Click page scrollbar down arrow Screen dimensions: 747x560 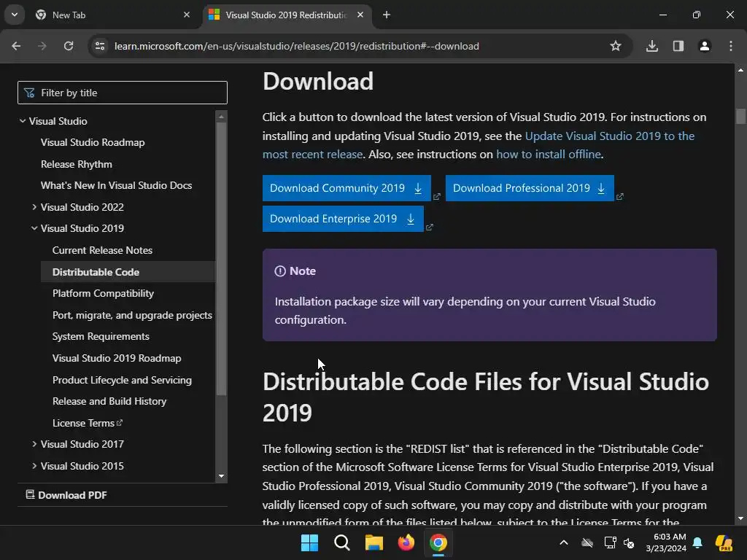tap(740, 518)
